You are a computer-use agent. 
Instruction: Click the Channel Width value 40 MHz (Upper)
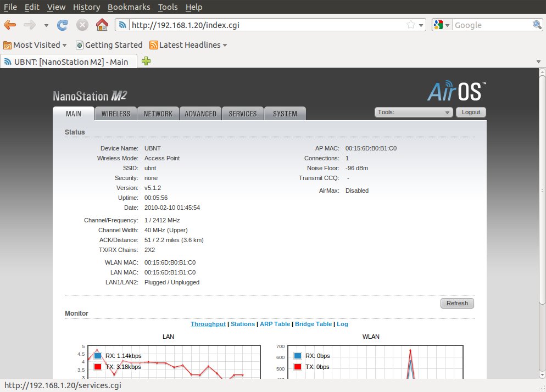click(x=166, y=230)
